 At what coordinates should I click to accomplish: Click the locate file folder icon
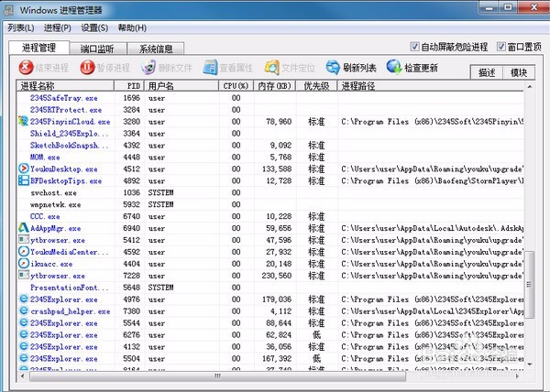272,68
